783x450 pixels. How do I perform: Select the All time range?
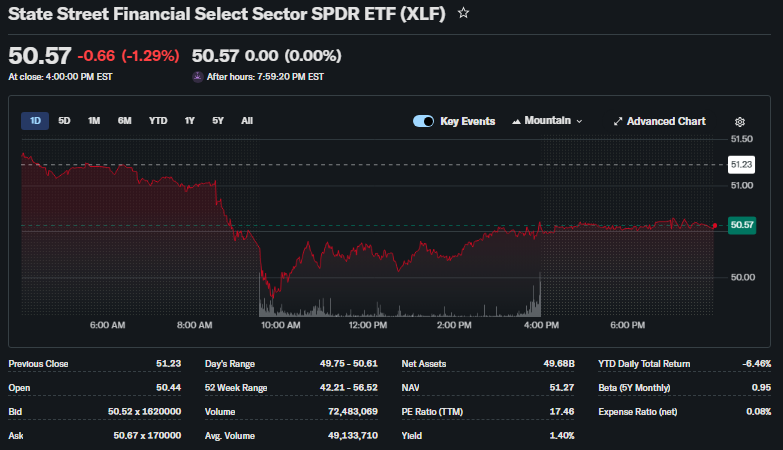click(247, 121)
